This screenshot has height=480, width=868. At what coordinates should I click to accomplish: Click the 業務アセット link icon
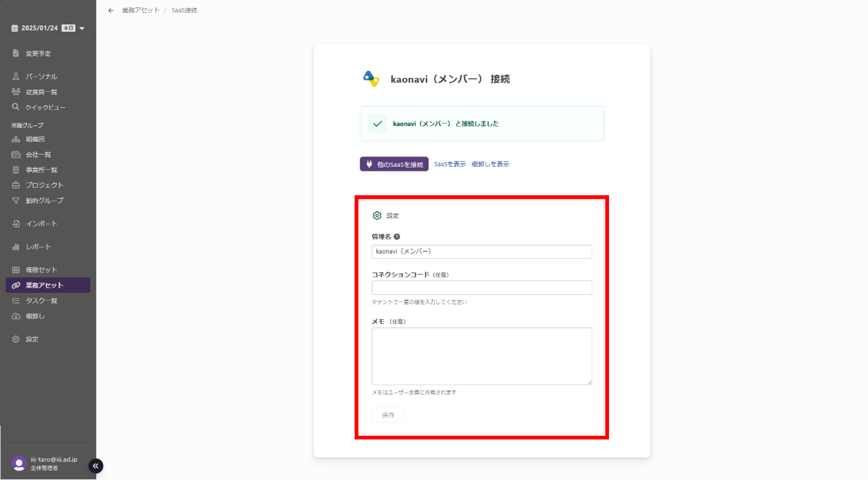[16, 285]
